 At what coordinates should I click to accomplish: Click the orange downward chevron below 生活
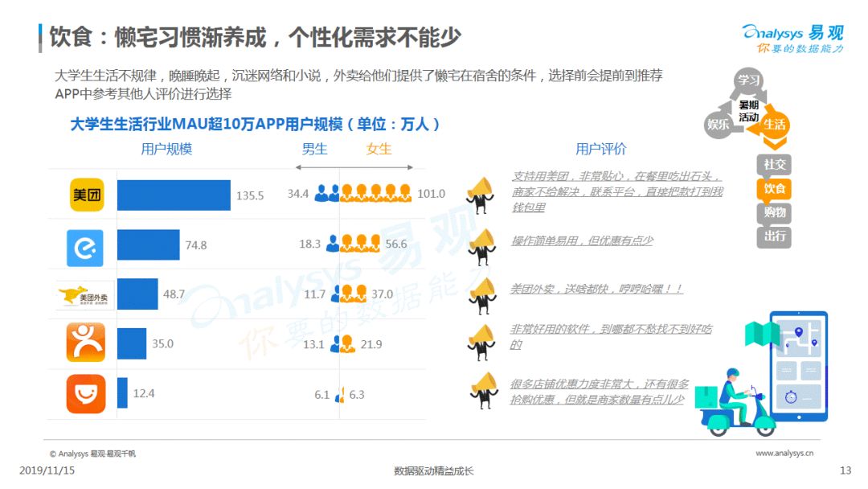(775, 145)
